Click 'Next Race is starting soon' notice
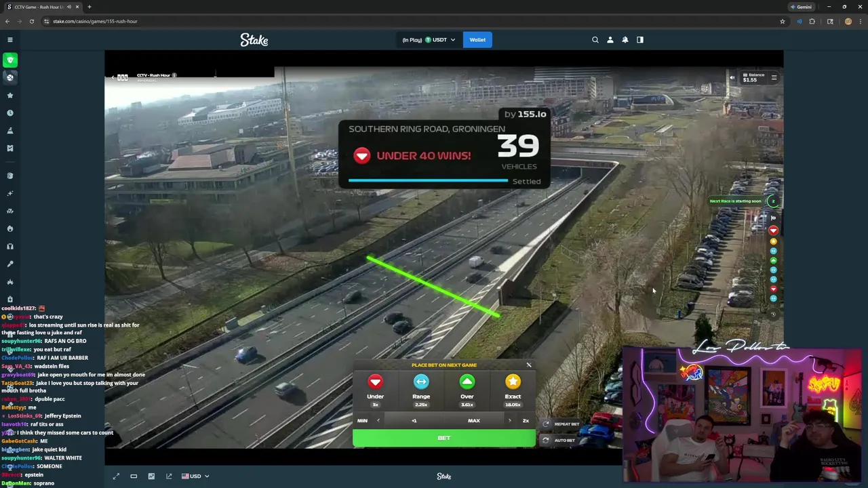 pyautogui.click(x=735, y=201)
